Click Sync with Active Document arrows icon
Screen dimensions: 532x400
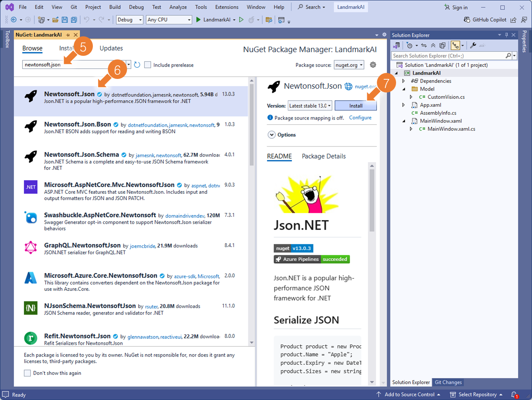point(424,46)
